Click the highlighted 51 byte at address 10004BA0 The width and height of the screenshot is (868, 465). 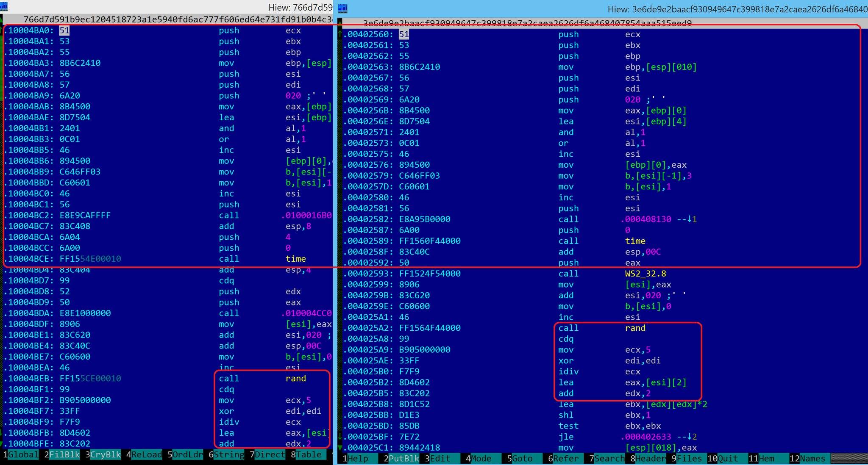pyautogui.click(x=64, y=30)
